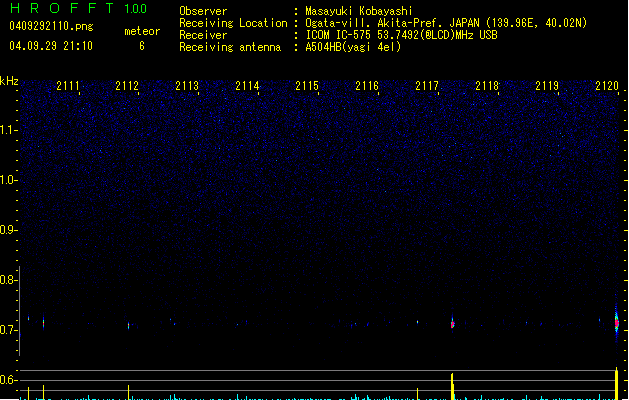The height and width of the screenshot is (400, 629).
Task: Click the 2119 time axis marker
Action: (x=547, y=86)
